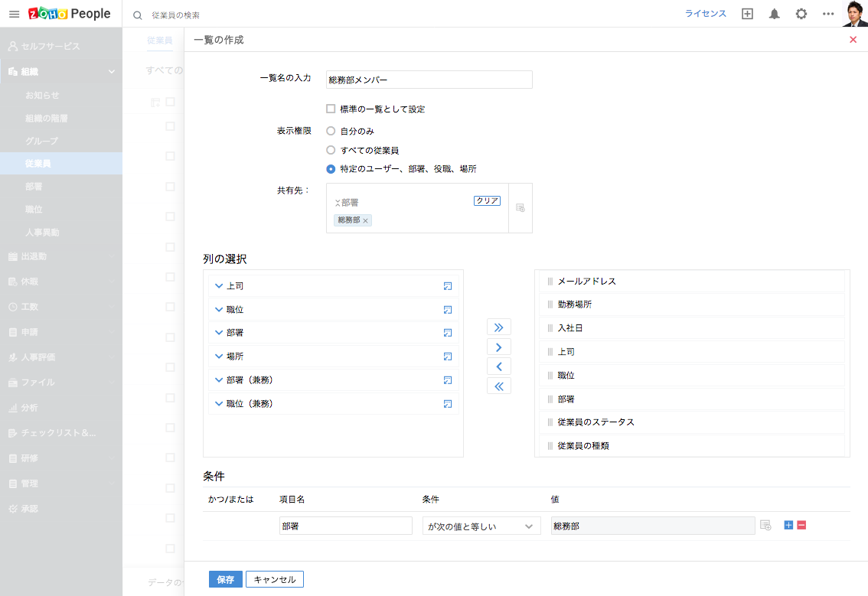The image size is (868, 596).
Task: Click the 保存 button
Action: (225, 580)
